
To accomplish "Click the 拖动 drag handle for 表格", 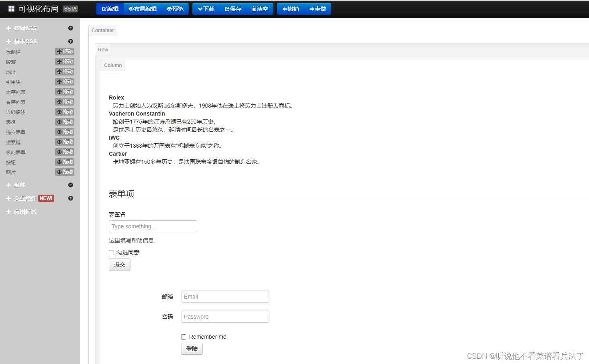I will pyautogui.click(x=65, y=122).
